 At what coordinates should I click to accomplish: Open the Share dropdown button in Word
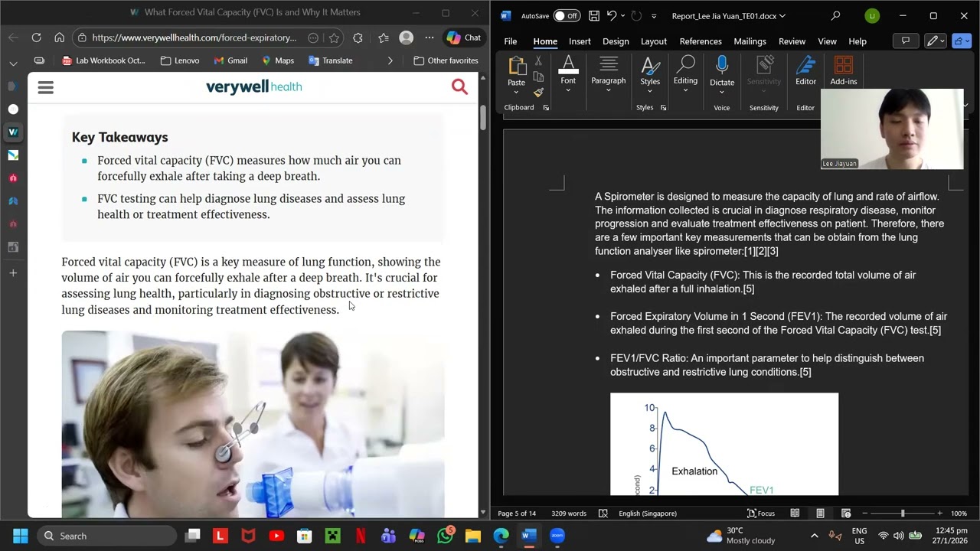[962, 41]
